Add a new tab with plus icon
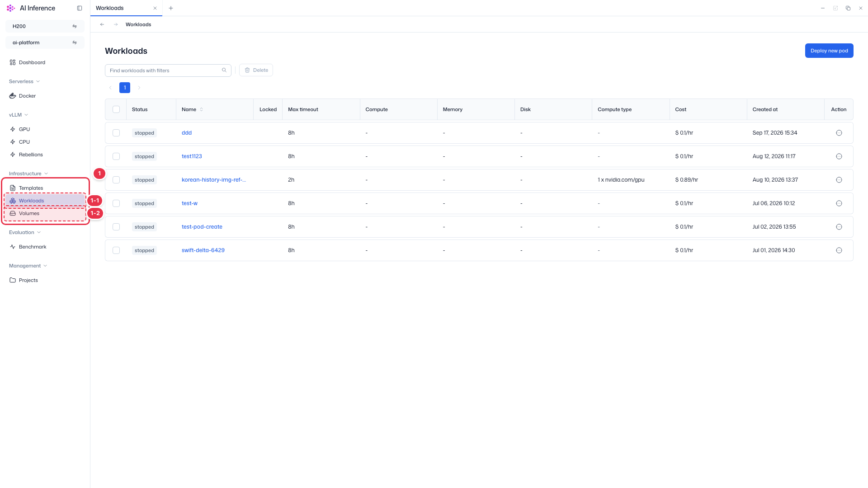 (x=171, y=8)
